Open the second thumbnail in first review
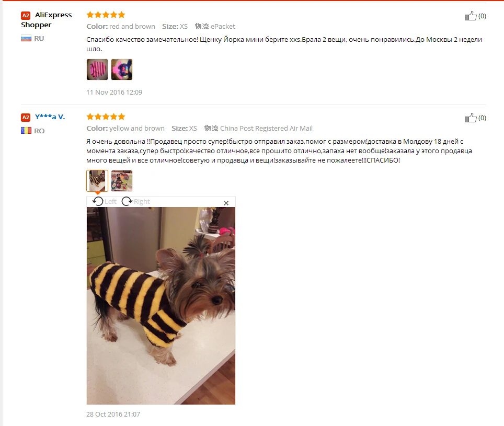Screen dimensions: 504x426 [122, 70]
